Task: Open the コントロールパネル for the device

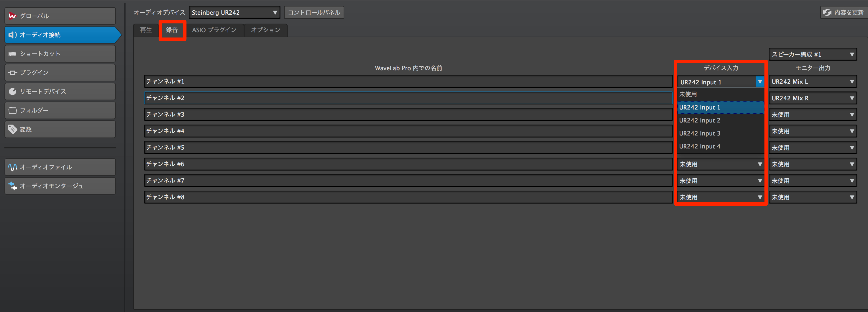Action: (x=314, y=13)
